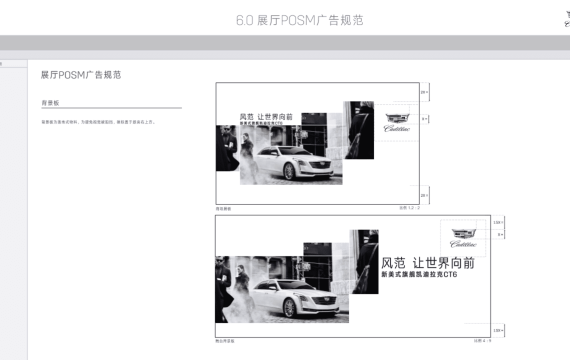Click the white CT6 car in the 1.2:2 layout
570x360 pixels.
pyautogui.click(x=295, y=163)
